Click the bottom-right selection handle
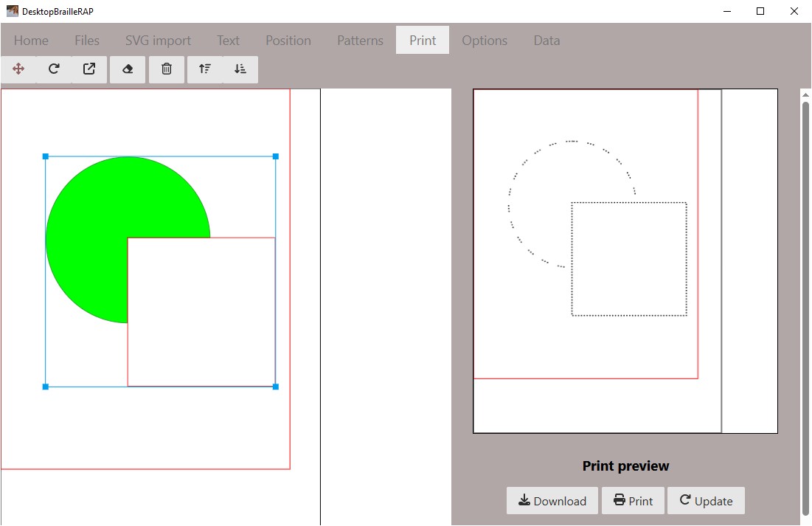812x526 pixels. 276,387
